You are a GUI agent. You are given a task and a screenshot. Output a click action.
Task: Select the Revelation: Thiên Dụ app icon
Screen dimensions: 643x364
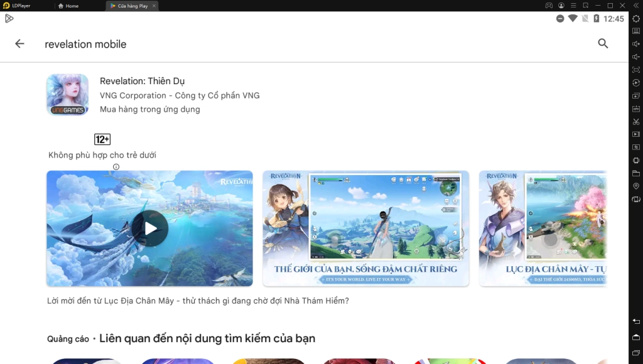click(x=67, y=94)
